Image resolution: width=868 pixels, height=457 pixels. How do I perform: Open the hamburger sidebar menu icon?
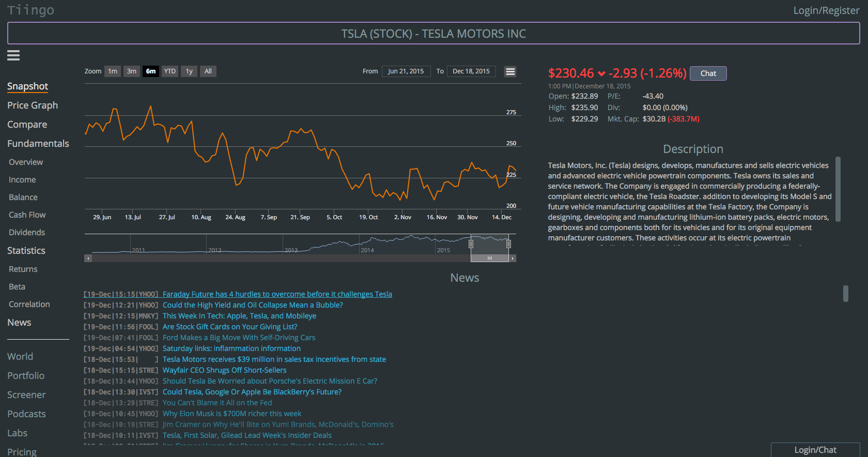point(13,55)
